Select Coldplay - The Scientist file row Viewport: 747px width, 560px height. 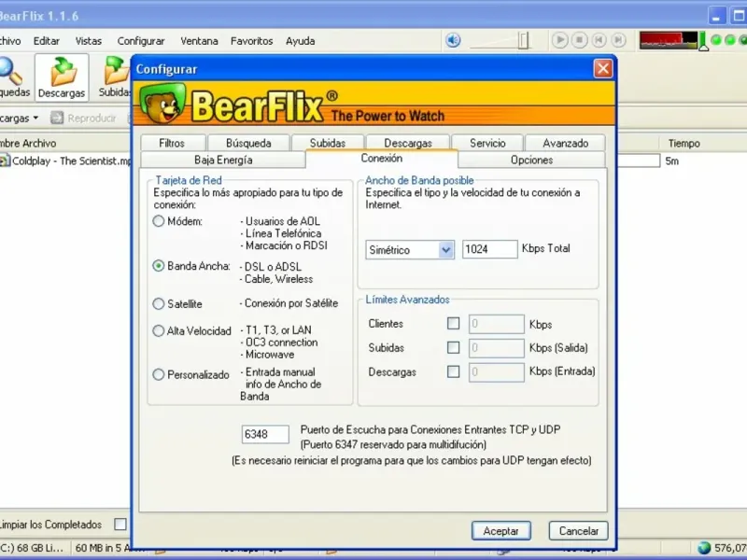point(65,161)
